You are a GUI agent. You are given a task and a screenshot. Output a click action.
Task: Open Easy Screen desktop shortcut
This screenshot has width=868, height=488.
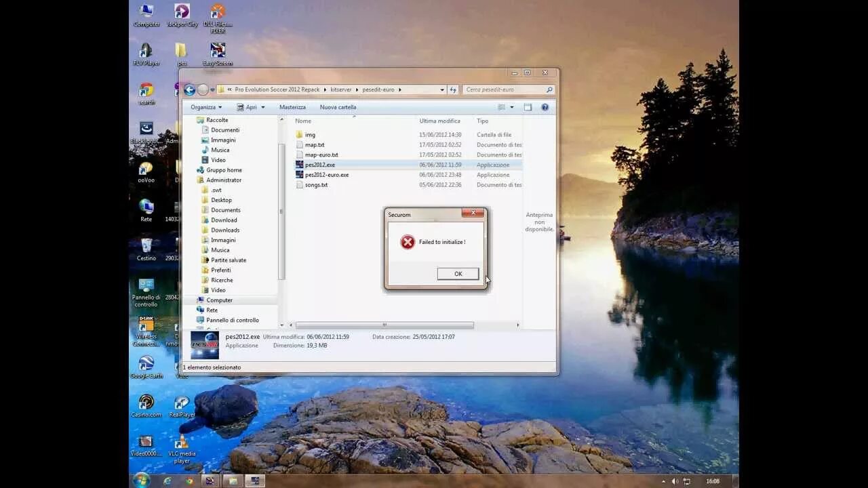click(218, 55)
